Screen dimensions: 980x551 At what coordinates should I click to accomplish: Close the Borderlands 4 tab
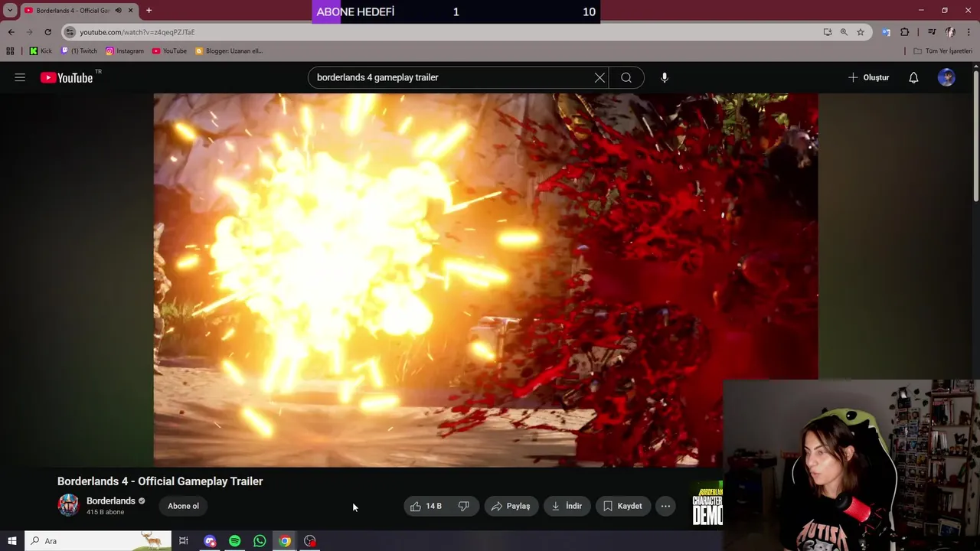[x=130, y=11]
